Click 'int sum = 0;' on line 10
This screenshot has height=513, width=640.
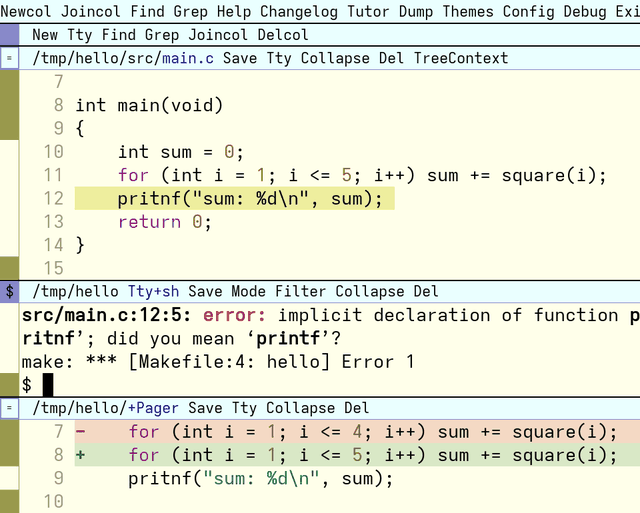[x=181, y=152]
